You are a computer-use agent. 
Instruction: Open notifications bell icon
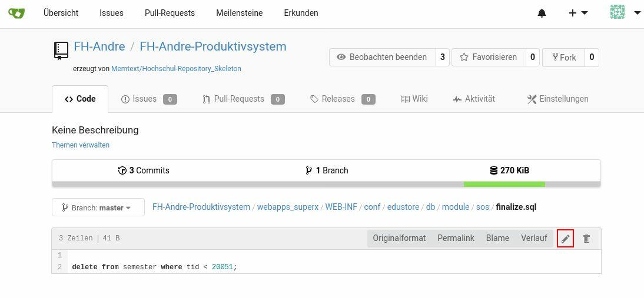point(542,13)
